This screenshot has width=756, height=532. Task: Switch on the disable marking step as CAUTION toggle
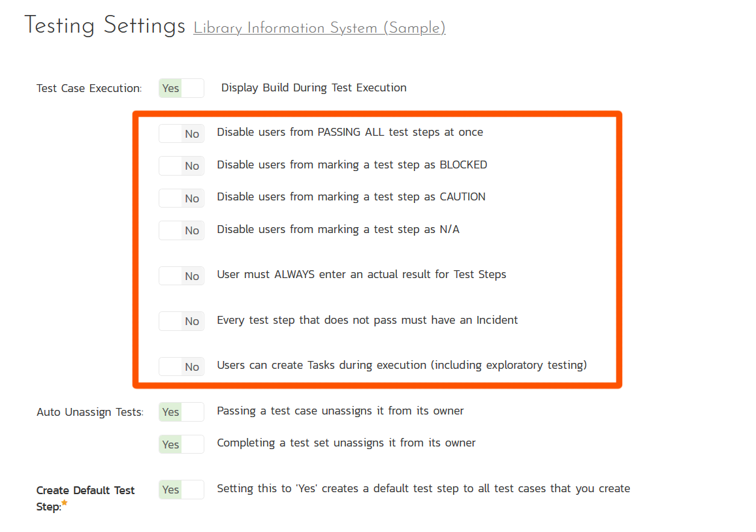click(x=181, y=198)
